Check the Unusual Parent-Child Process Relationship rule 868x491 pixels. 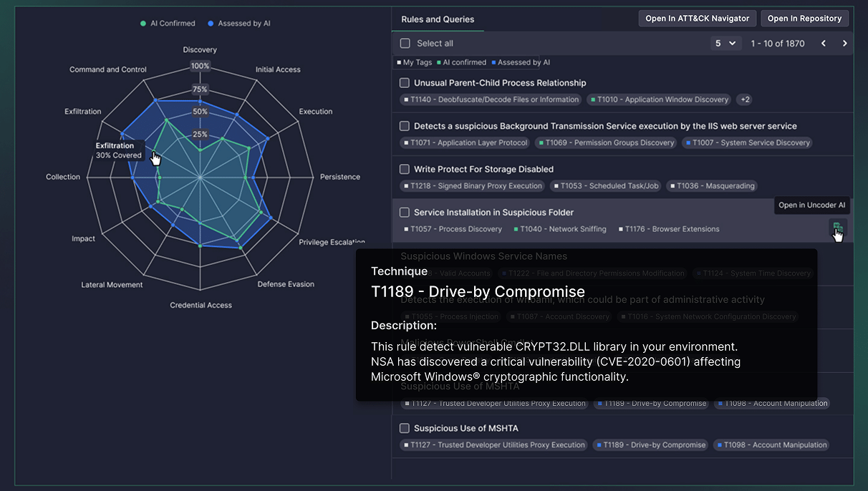405,83
